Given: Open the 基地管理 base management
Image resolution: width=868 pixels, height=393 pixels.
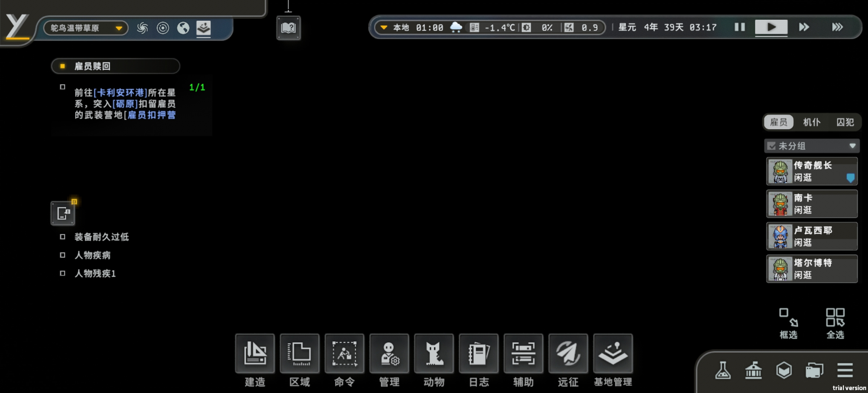Looking at the screenshot, I should coord(613,353).
